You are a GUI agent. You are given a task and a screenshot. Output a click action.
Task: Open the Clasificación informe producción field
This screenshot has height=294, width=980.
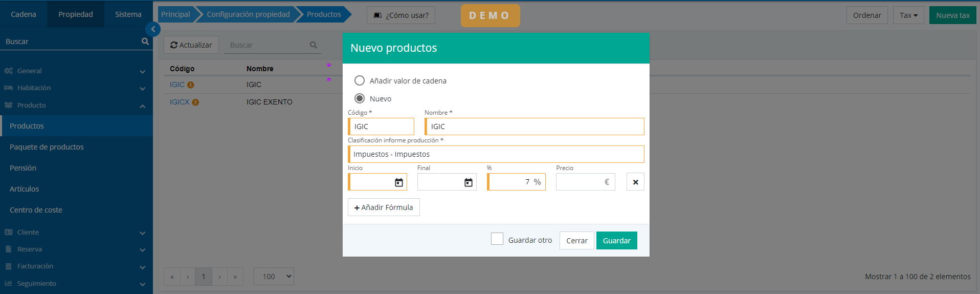tap(496, 154)
